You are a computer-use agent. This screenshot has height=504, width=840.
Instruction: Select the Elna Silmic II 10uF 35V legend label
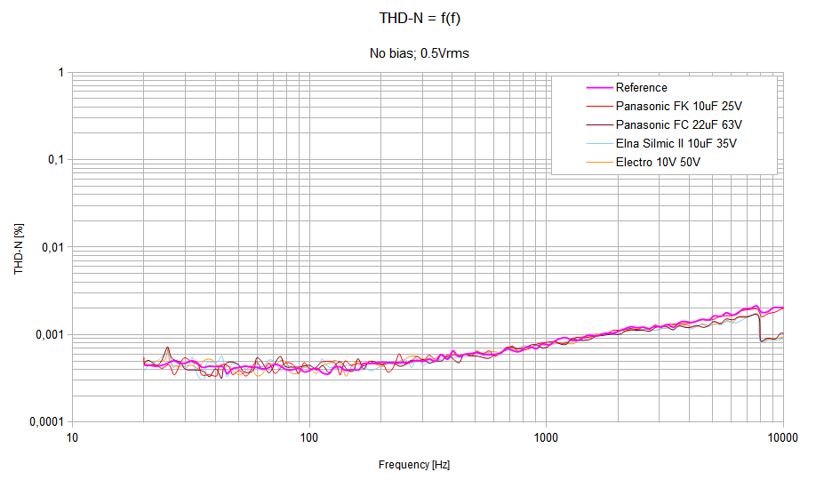676,143
